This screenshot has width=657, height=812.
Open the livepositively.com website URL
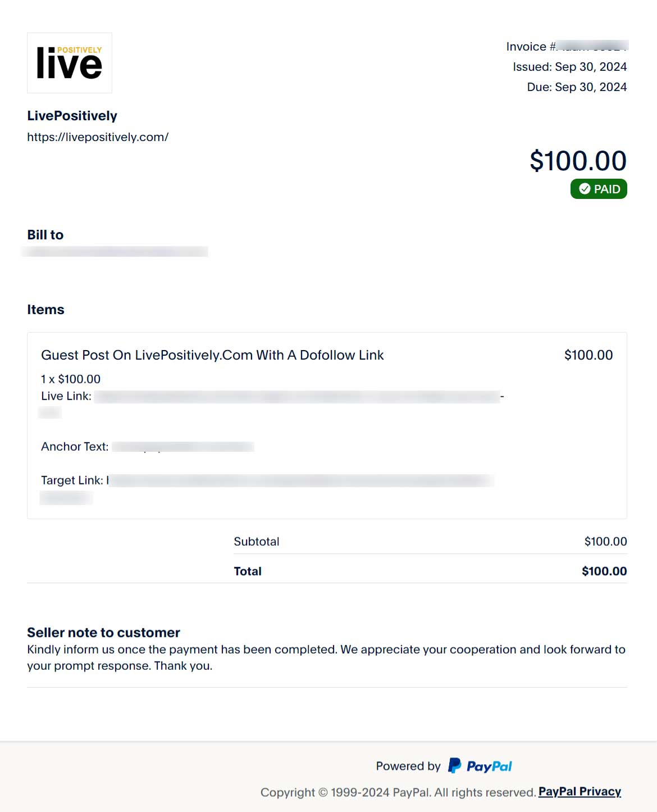point(98,137)
